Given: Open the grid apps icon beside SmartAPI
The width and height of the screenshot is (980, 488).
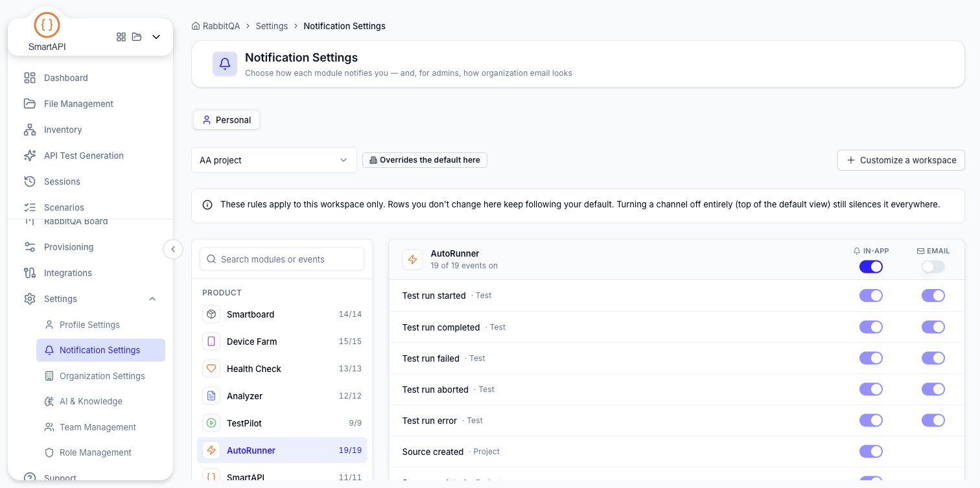Looking at the screenshot, I should 121,37.
